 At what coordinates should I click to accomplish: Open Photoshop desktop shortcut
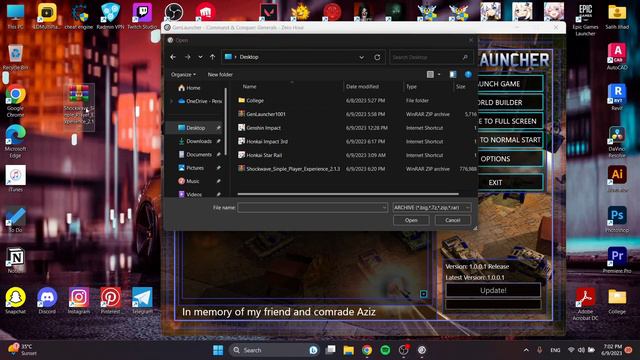coord(617,219)
